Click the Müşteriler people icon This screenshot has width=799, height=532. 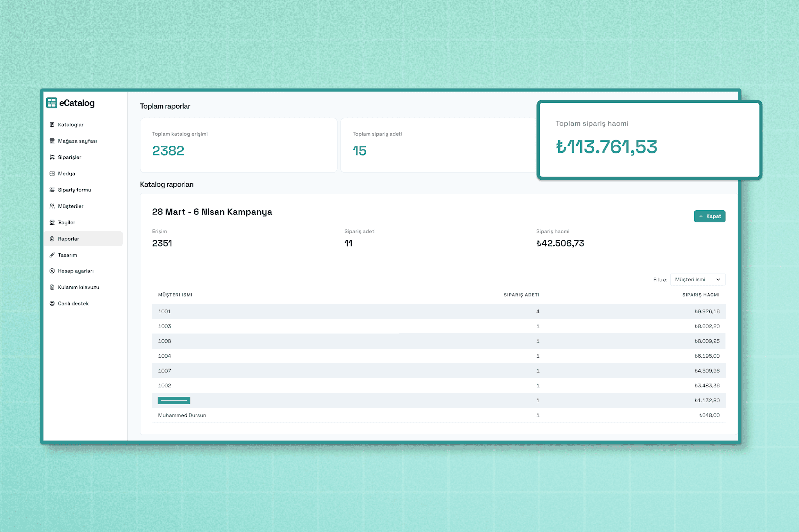point(52,206)
